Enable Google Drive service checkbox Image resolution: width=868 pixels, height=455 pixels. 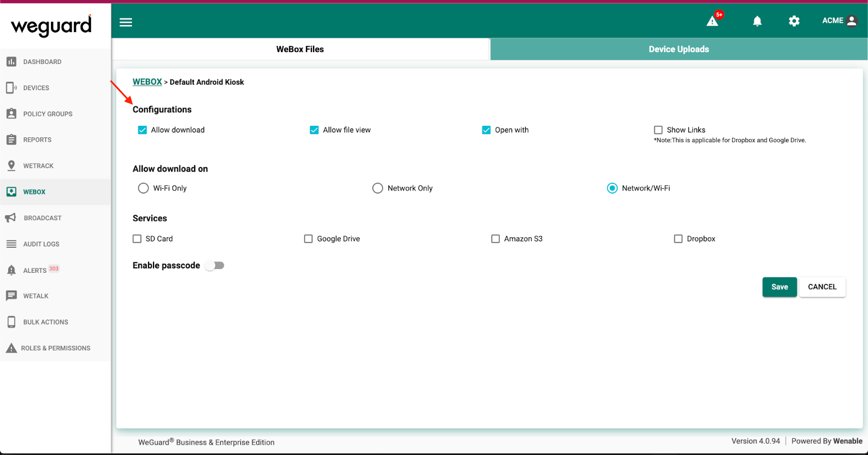[308, 239]
